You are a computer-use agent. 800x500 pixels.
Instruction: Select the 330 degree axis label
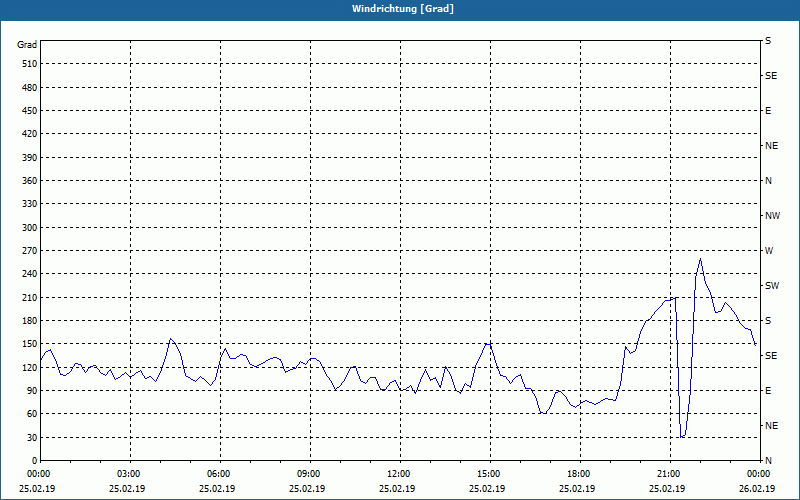tap(29, 204)
